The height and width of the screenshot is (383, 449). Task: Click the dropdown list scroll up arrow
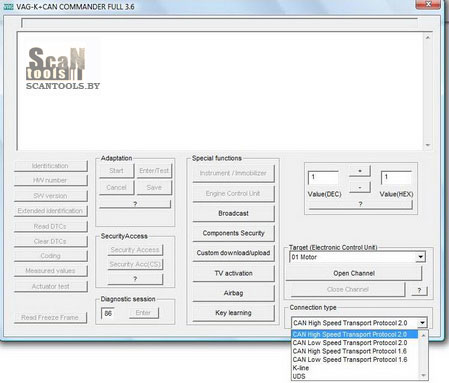click(423, 335)
